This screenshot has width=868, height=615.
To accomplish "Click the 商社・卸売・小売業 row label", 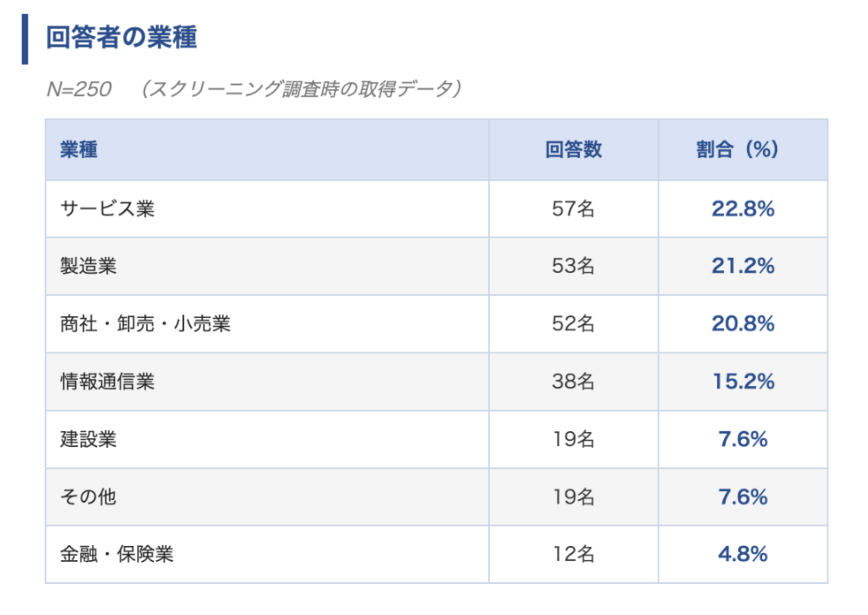I will pyautogui.click(x=145, y=324).
